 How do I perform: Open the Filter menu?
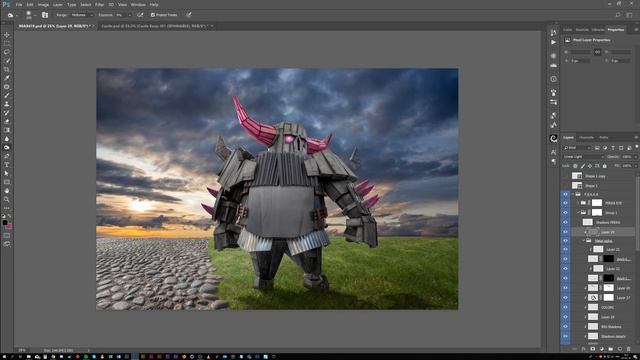point(99,4)
